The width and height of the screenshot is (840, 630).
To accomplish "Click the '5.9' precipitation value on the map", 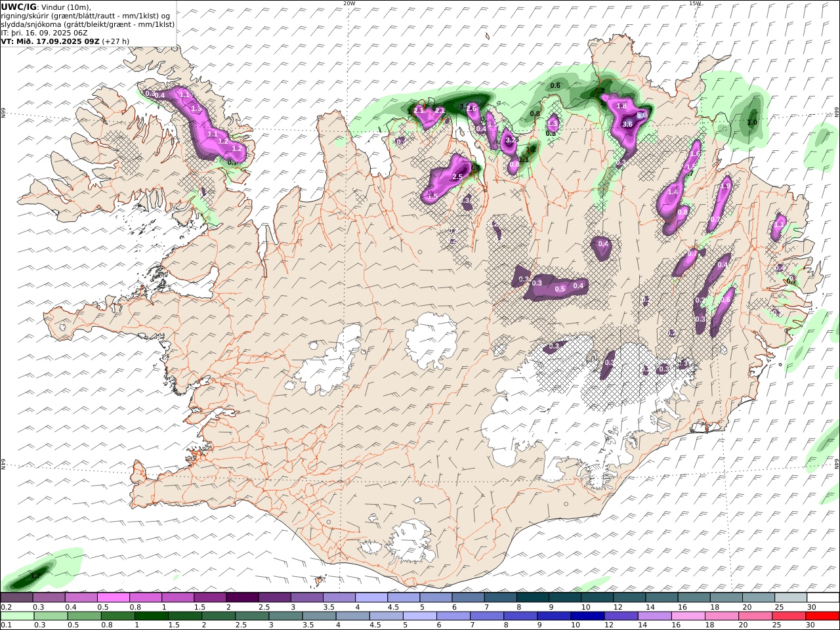I will pyautogui.click(x=642, y=115).
